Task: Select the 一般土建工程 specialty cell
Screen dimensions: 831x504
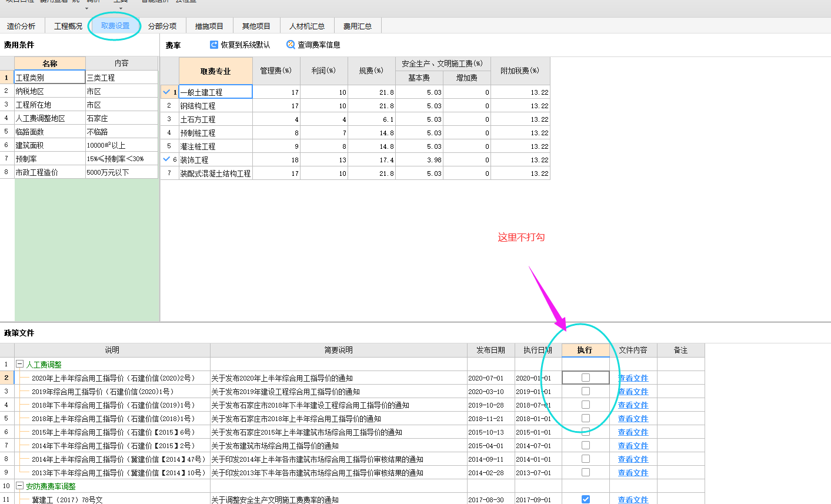Action: (216, 92)
